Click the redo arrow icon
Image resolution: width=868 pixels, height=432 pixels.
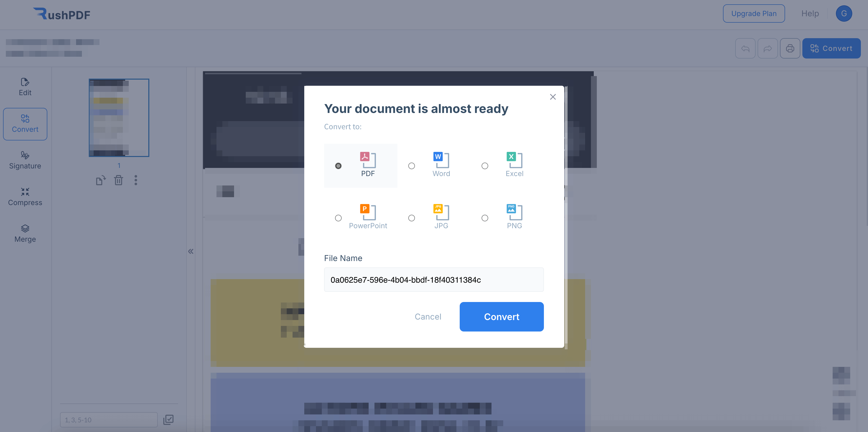pos(768,48)
